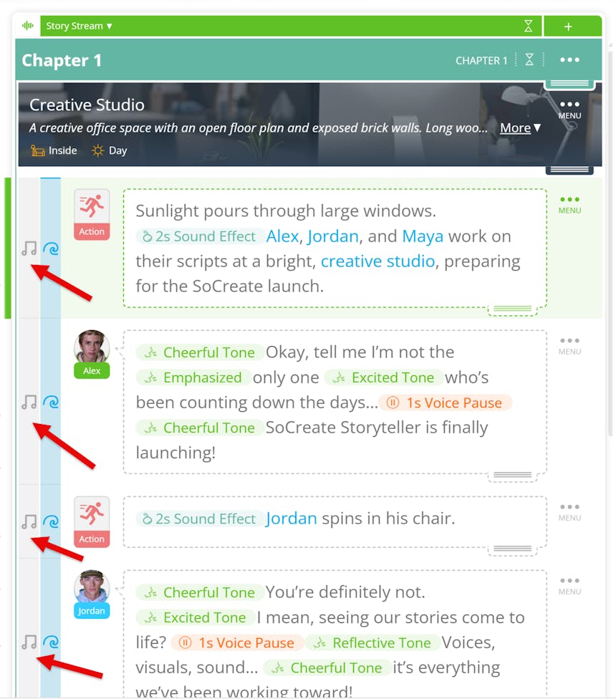The width and height of the screenshot is (616, 699).
Task: Click the drag handle of Sunlight action box
Action: [513, 309]
